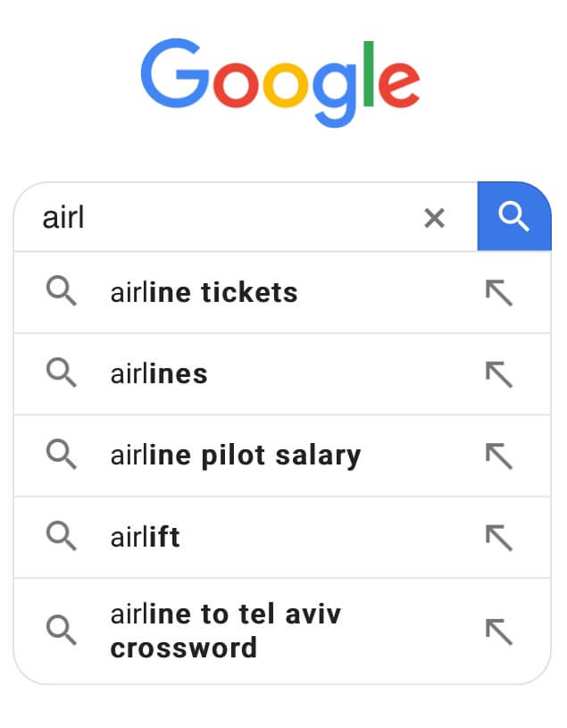Click magnifier icon left of 'airline tickets'
The width and height of the screenshot is (567, 728).
(x=62, y=291)
